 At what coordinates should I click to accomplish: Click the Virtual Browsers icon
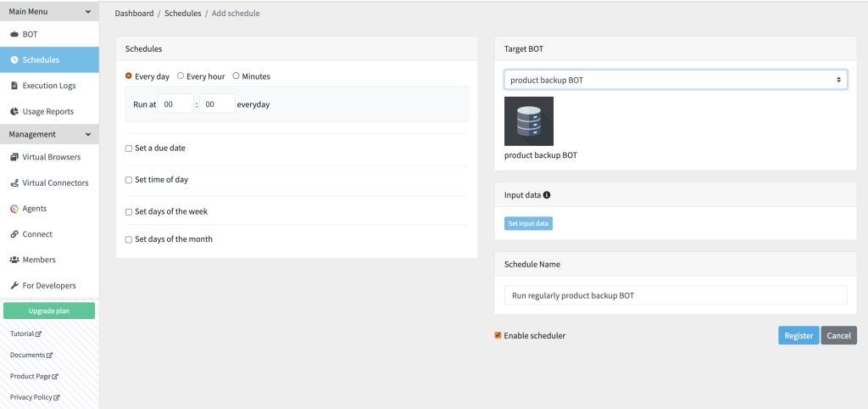[x=14, y=157]
